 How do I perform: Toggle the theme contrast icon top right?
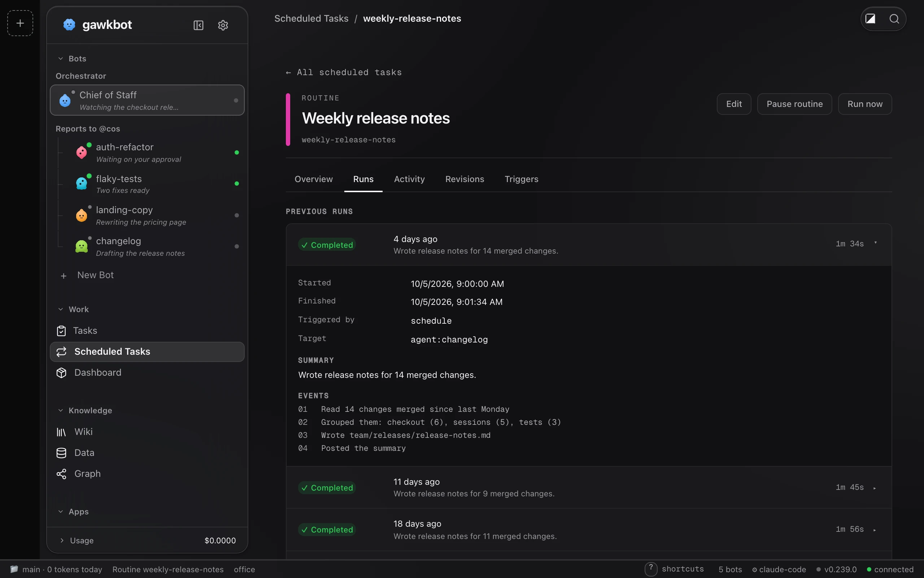tap(870, 19)
